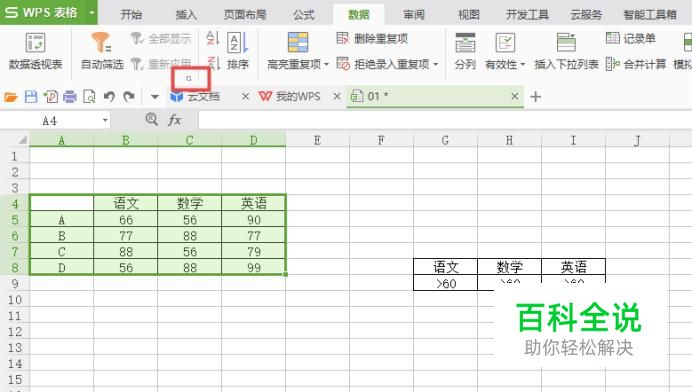Expand the quick access toolbar dropdown
692x392 pixels.
point(154,97)
